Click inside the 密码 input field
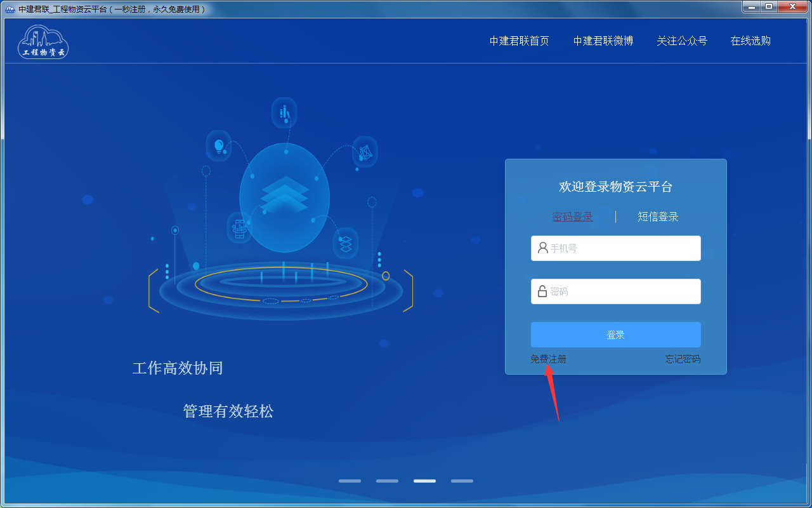812x508 pixels. point(615,291)
